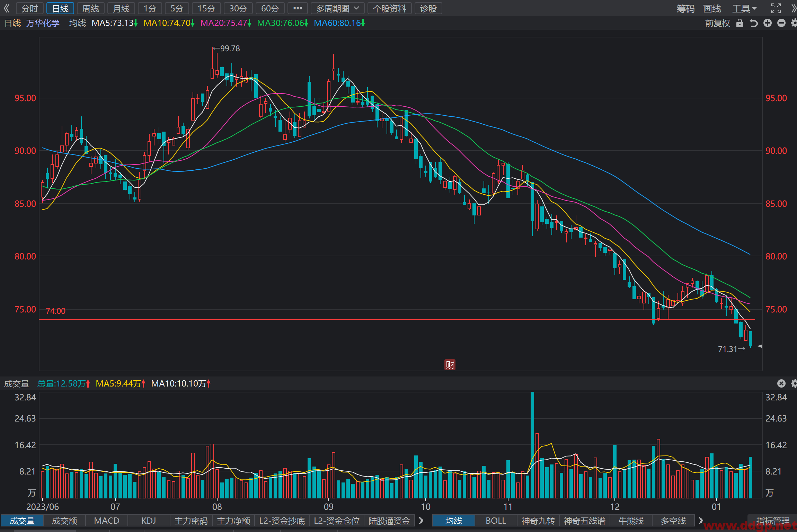Click volume 总量:12.58万 readout
This screenshot has height=532, width=797.
tap(64, 383)
